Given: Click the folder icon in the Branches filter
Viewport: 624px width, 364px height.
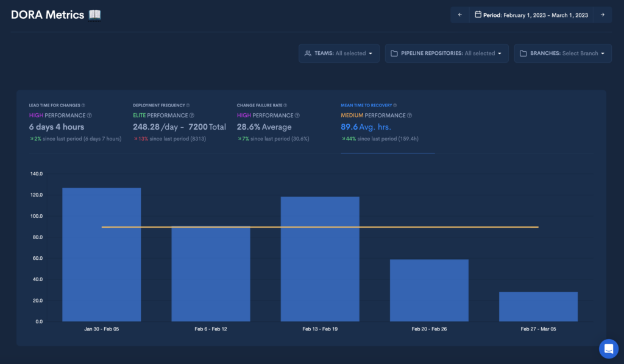Looking at the screenshot, I should [x=523, y=53].
